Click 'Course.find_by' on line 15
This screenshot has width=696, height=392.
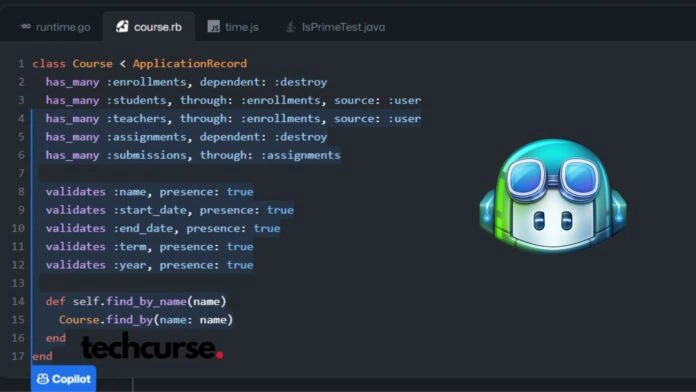(x=106, y=320)
